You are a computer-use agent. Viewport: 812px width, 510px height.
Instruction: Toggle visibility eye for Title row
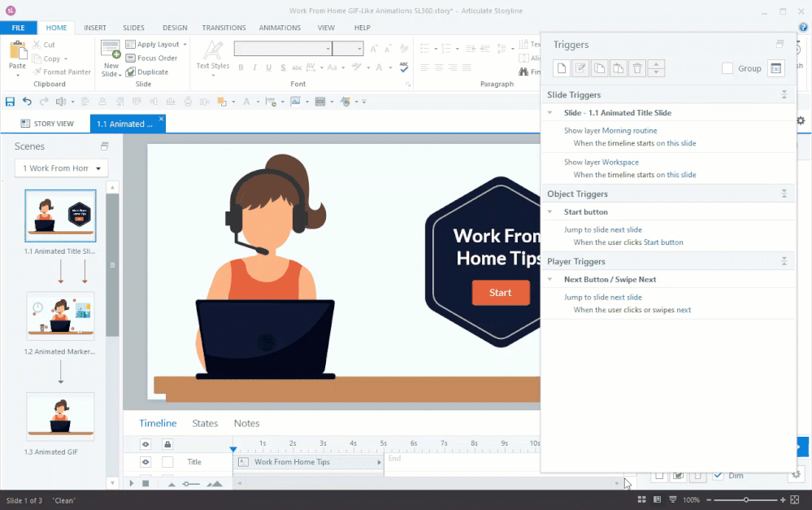click(145, 462)
